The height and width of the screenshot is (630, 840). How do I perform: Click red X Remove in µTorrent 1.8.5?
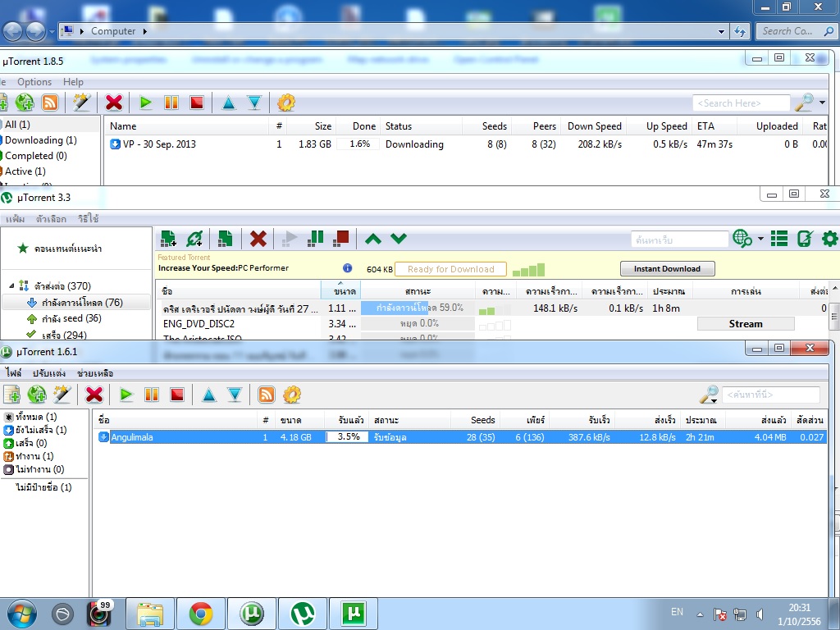click(x=113, y=103)
